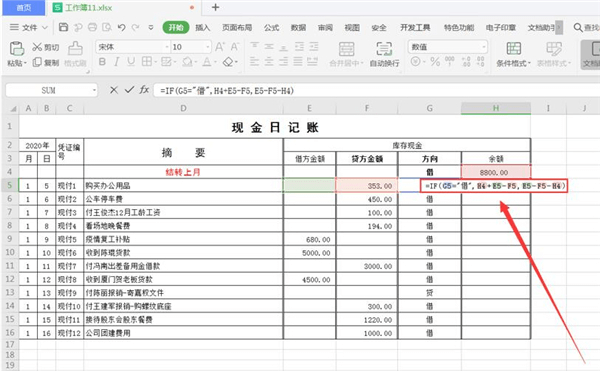The image size is (600, 371).
Task: Increase font size with larger A icon
Action: pos(220,47)
